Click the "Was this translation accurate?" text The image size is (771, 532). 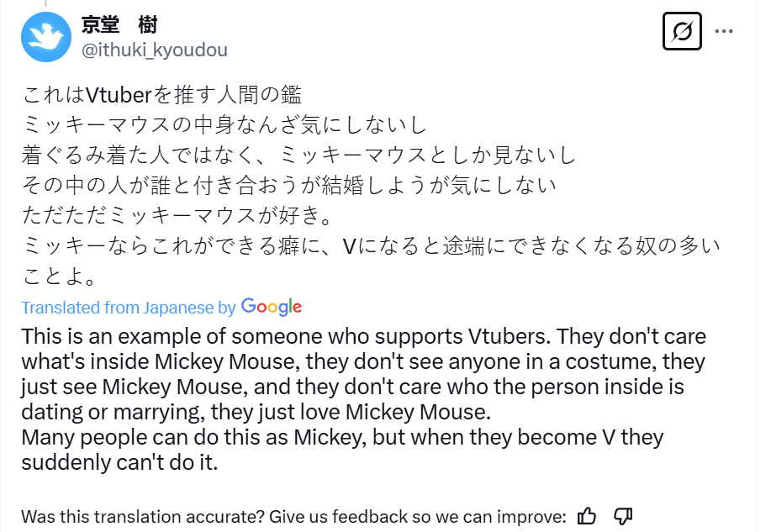pyautogui.click(x=293, y=515)
